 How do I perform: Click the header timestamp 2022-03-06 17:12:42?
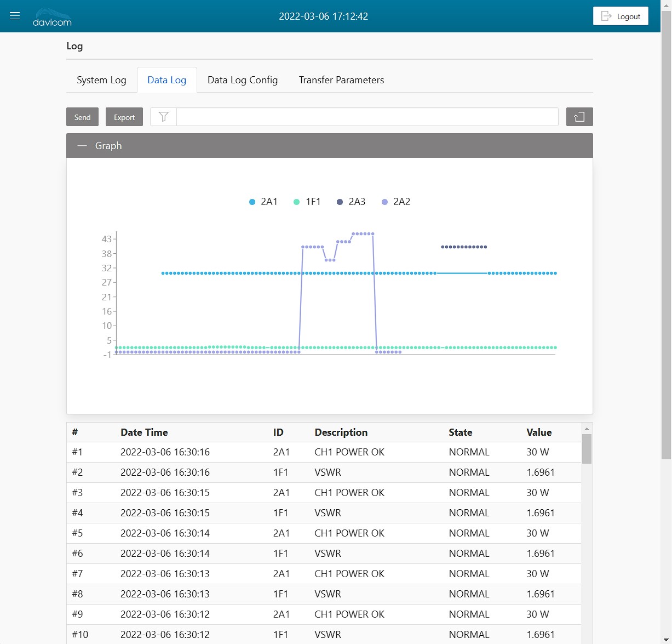(323, 16)
